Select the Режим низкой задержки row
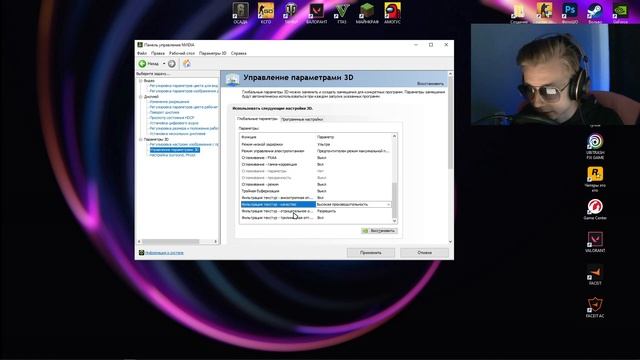Image resolution: width=640 pixels, height=360 pixels. [x=316, y=144]
